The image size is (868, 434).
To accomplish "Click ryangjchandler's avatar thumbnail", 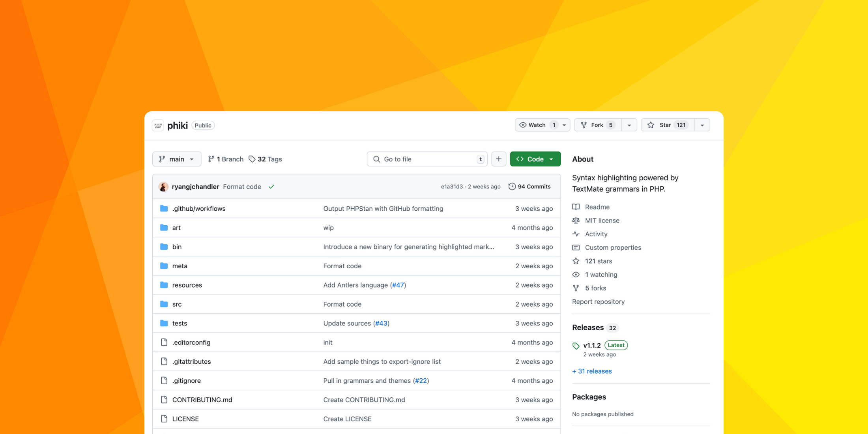I will pyautogui.click(x=163, y=187).
